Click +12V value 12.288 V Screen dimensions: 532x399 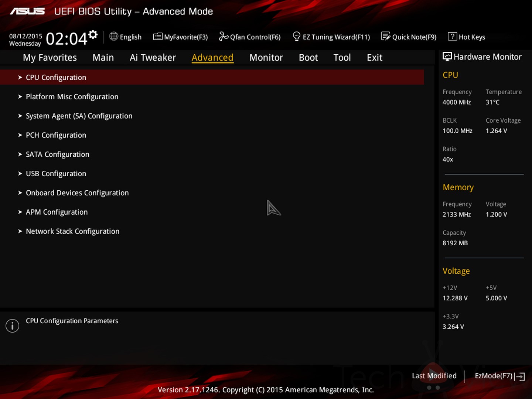coord(455,298)
